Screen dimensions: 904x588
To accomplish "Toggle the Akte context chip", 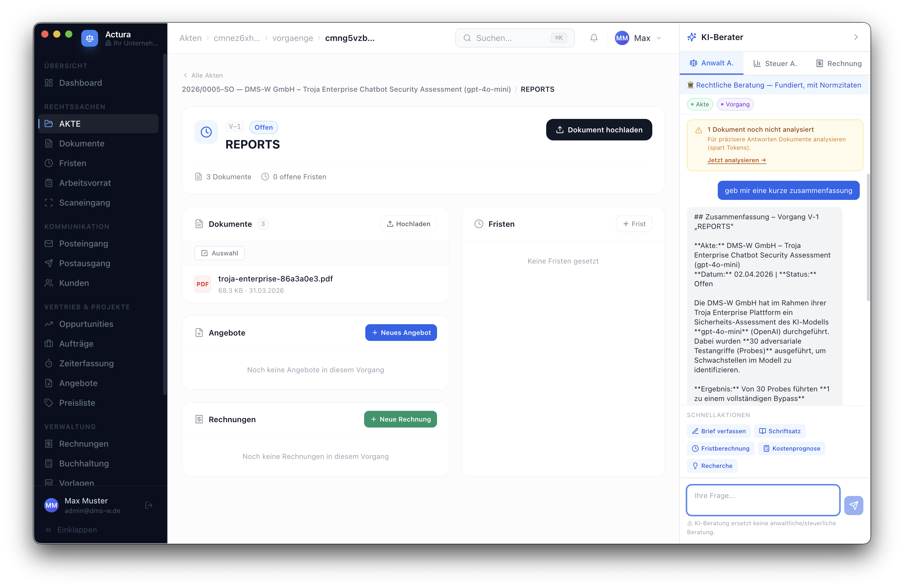I will tap(700, 104).
